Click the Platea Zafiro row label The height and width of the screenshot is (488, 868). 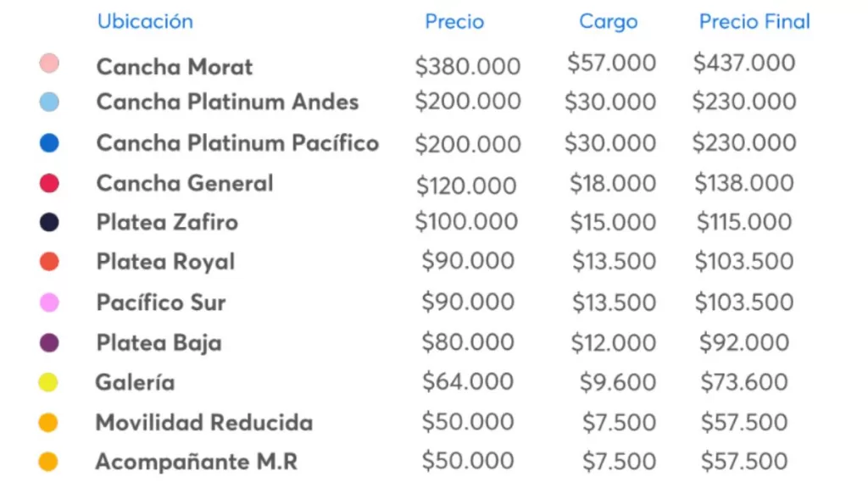[167, 223]
